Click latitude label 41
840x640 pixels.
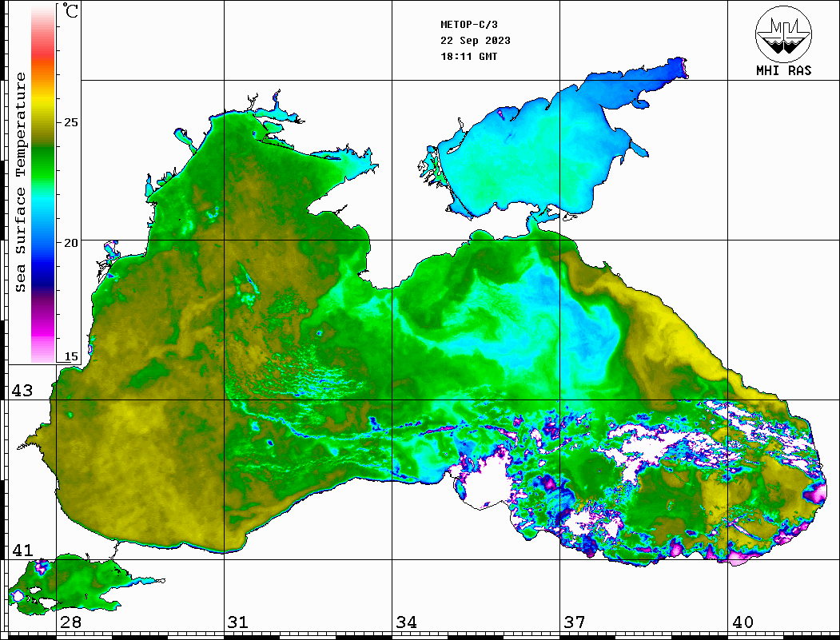22,550
